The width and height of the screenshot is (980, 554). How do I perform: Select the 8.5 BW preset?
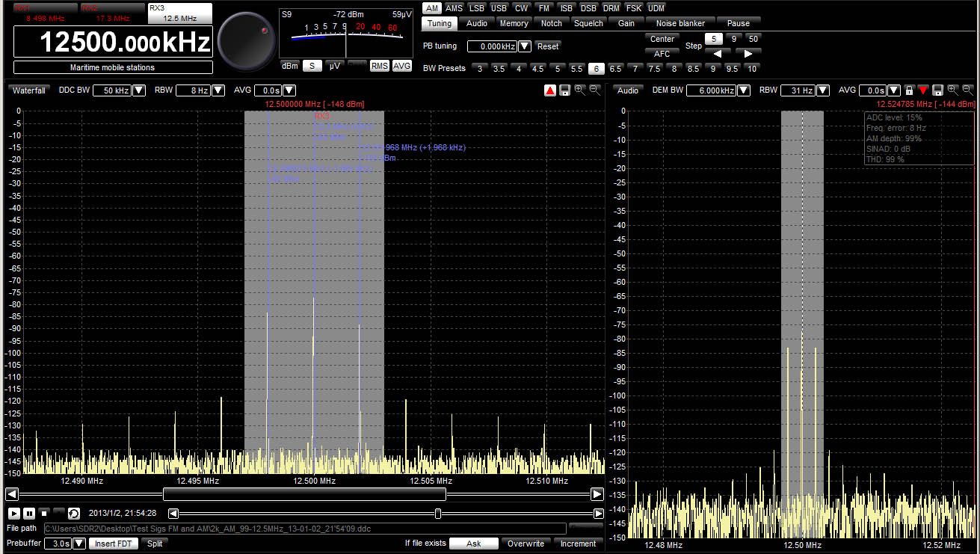coord(694,68)
